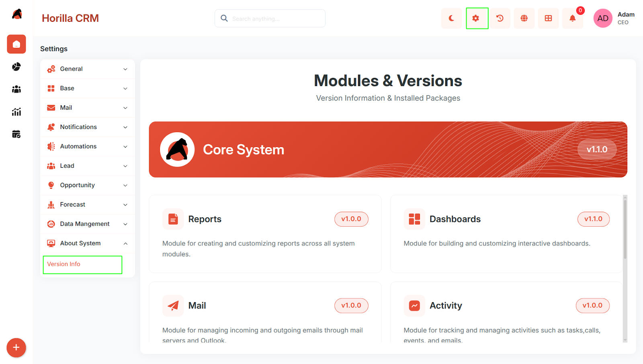Click the 'Modules & Versions' heading
643x364 pixels.
[388, 81]
